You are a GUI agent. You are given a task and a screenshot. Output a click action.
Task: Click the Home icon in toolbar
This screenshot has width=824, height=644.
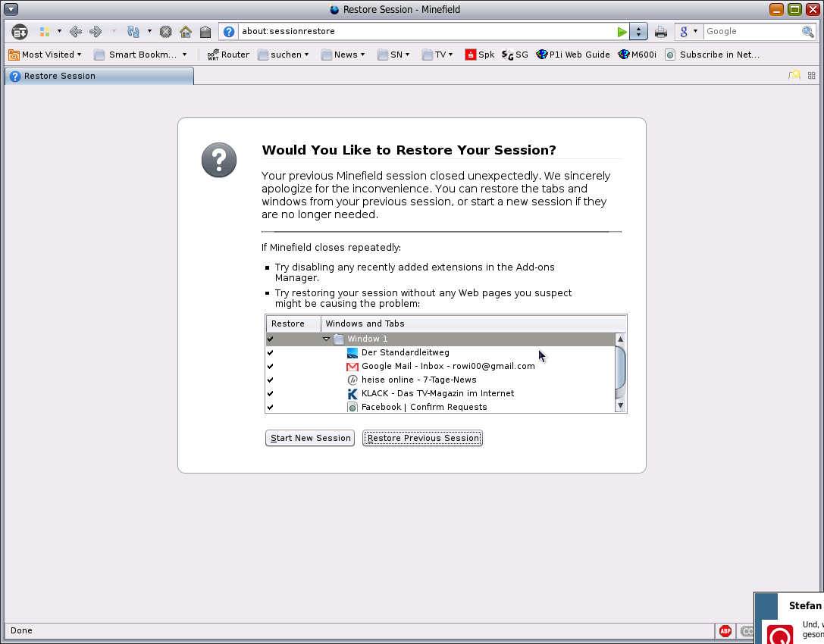click(x=186, y=32)
